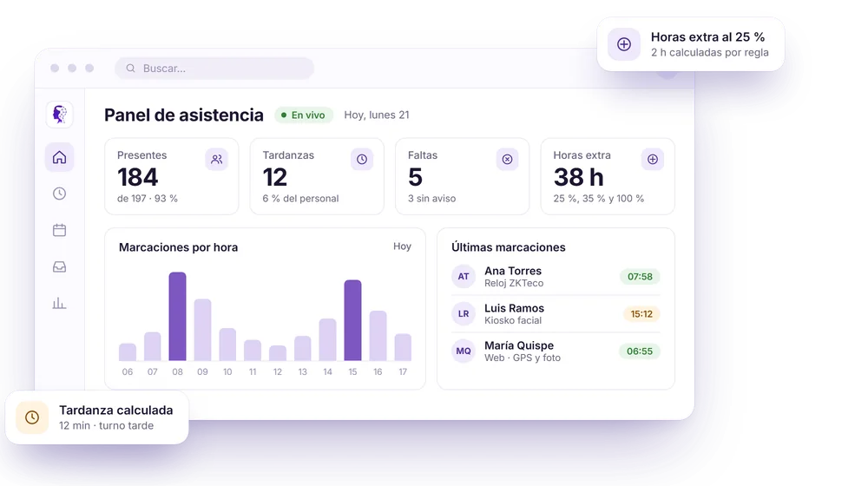Viewport: 868px width, 486px height.
Task: Select the 08 hour bar in chart
Action: click(178, 316)
